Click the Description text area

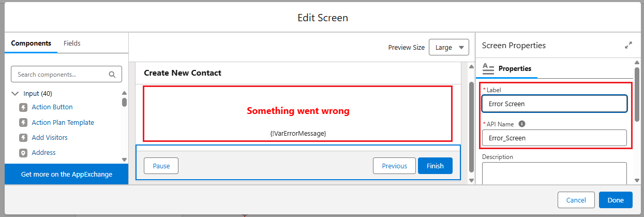coord(555,173)
